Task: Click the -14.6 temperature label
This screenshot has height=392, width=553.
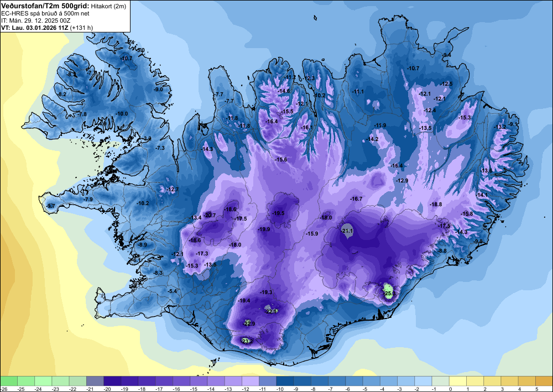Action: point(284,91)
